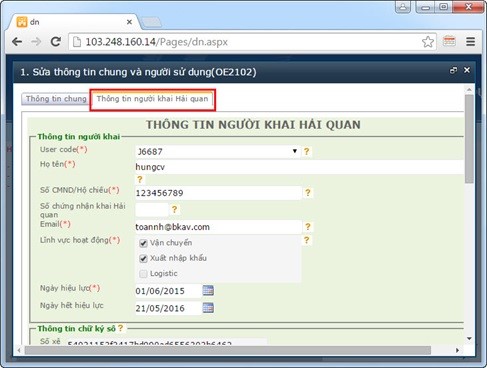Bookmark page with the star icon
487x368 pixels.
[428, 42]
